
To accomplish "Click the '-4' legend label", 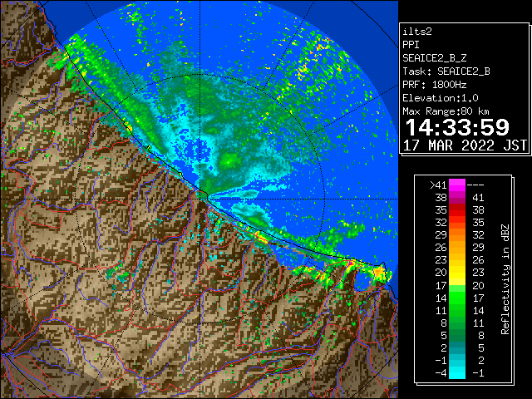I will coord(441,373).
